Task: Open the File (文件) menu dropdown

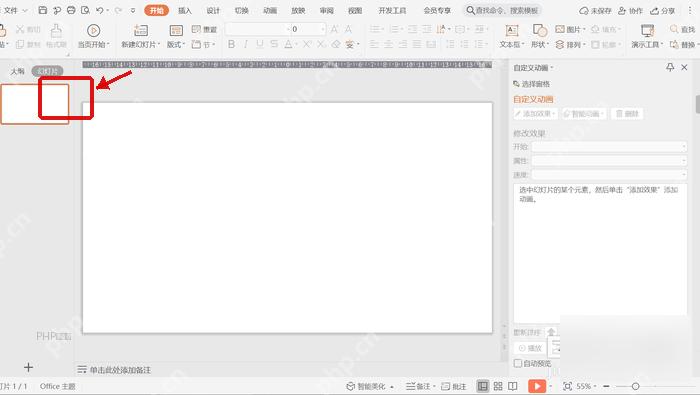Action: point(16,10)
